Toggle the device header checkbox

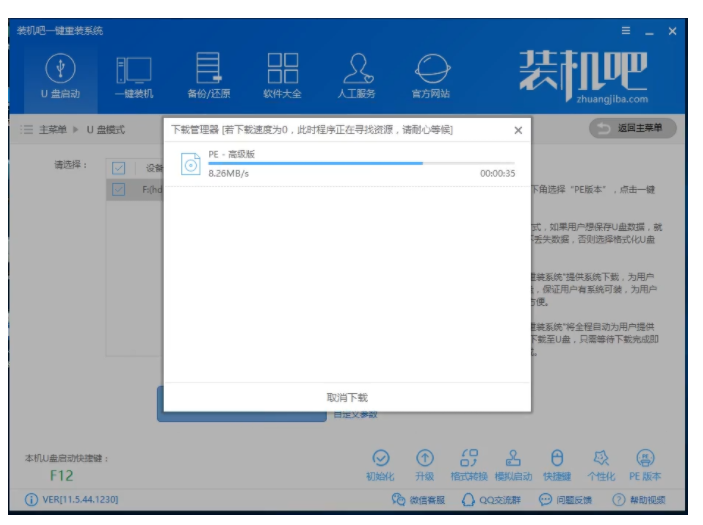[x=119, y=168]
